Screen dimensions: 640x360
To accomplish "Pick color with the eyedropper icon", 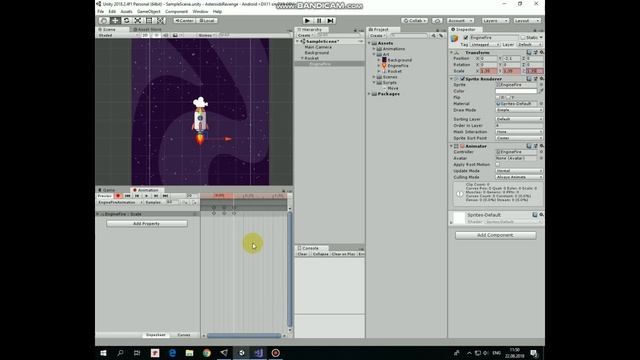I will (x=541, y=91).
